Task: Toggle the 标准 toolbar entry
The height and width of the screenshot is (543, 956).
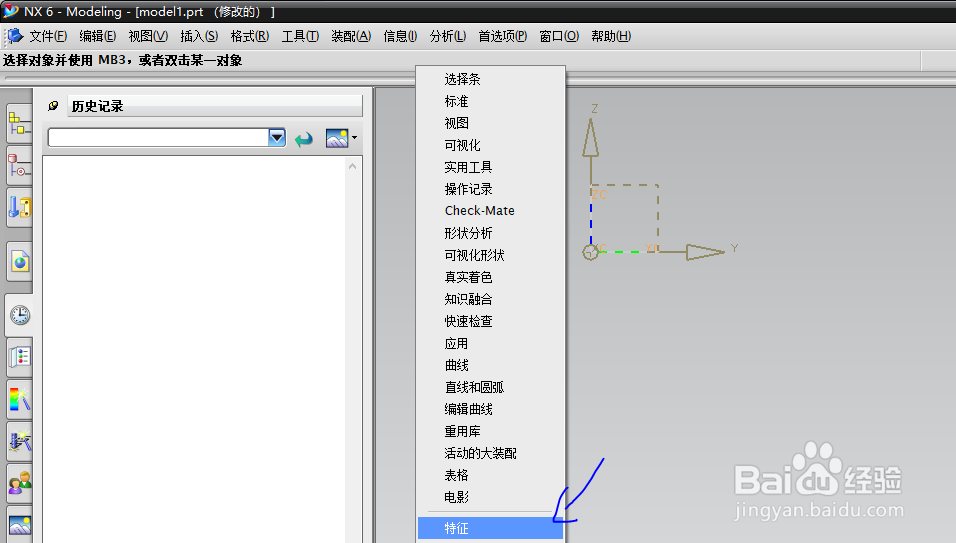Action: click(491, 101)
